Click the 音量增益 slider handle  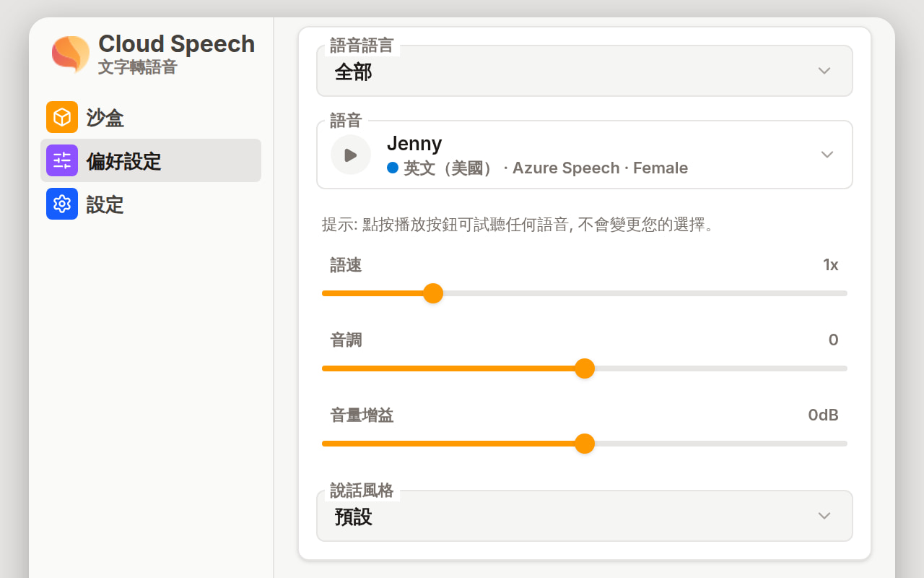[585, 444]
